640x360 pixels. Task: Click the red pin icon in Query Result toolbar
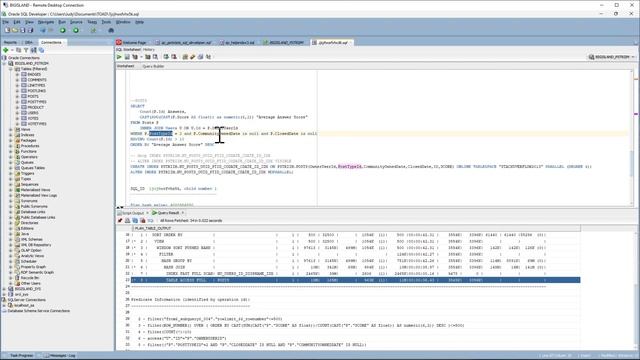click(x=120, y=220)
